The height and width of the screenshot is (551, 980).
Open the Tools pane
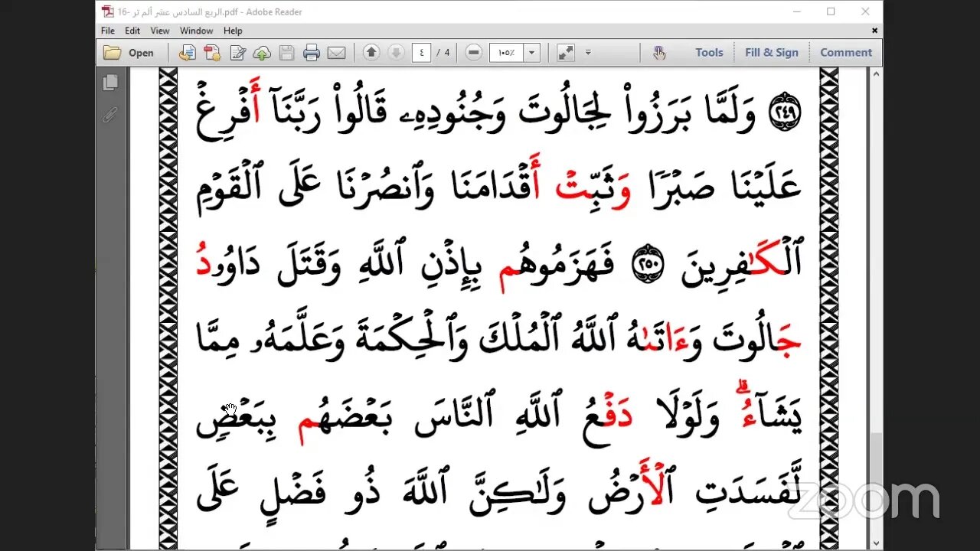(709, 53)
